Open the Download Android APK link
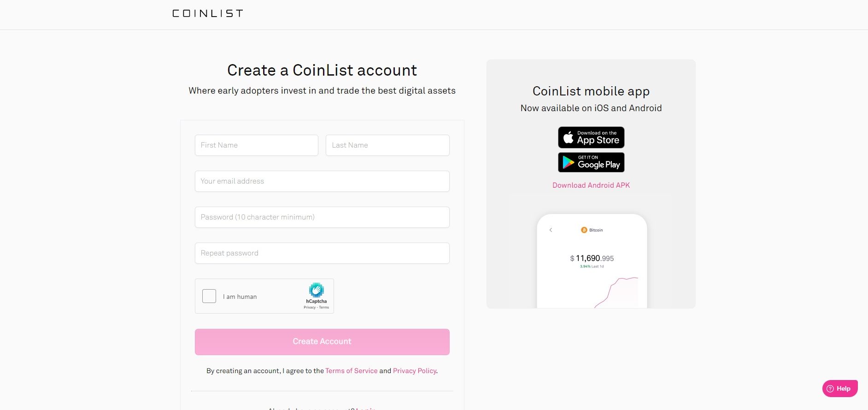The width and height of the screenshot is (868, 410). pyautogui.click(x=591, y=185)
